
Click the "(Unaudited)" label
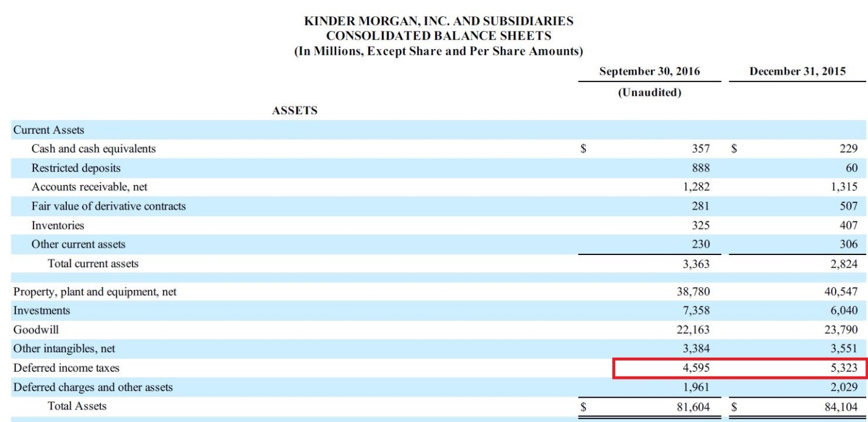tap(649, 93)
